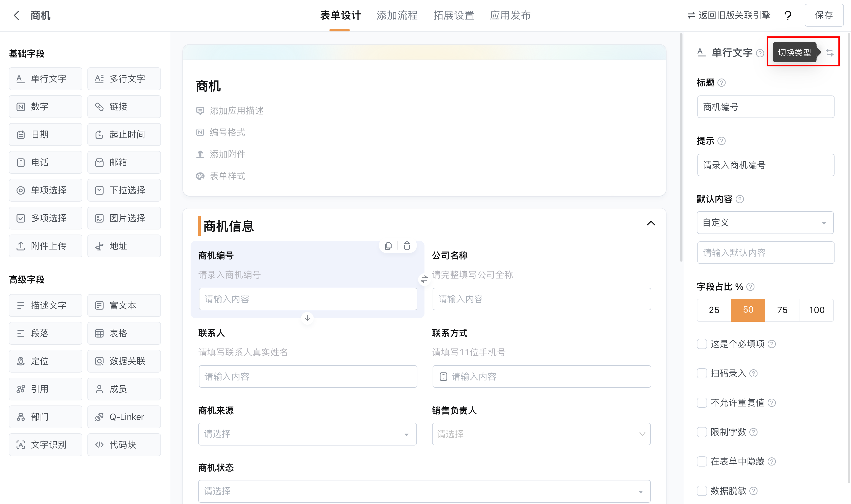Screen dimensions: 851x504
Task: Tick the 在表单中隐藏 checkbox
Action: click(702, 461)
